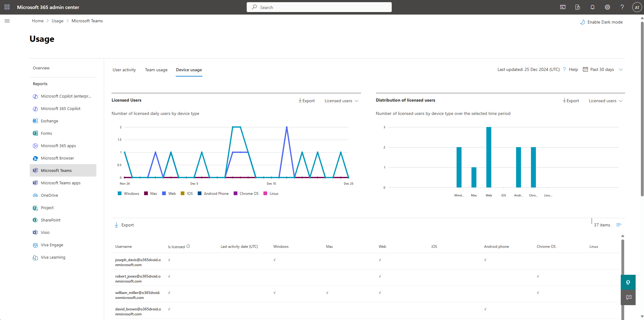Open the Licensed users dropdown on Licensed Users chart
Viewport: 644px width, 320px height.
tap(341, 101)
